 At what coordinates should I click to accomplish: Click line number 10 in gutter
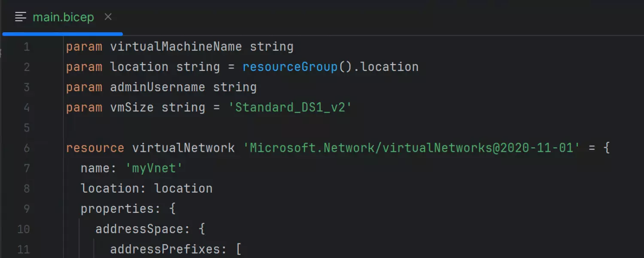(24, 229)
